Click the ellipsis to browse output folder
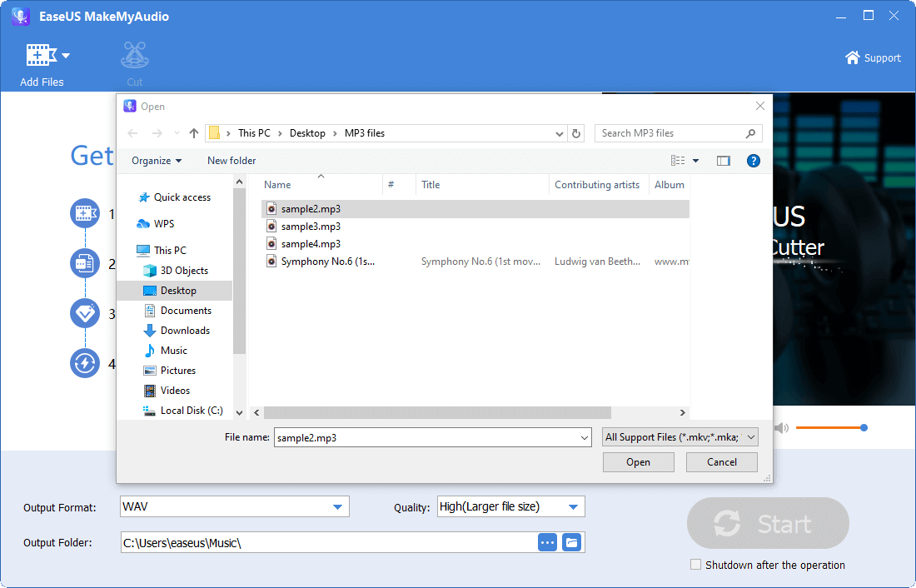The width and height of the screenshot is (916, 588). (x=547, y=541)
